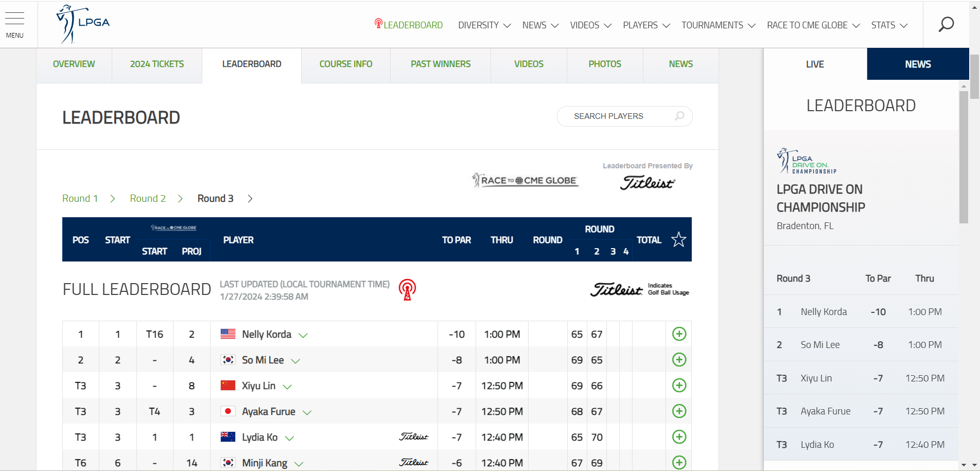Go to LEADERBOARD in top navigation
The image size is (980, 471).
click(409, 25)
